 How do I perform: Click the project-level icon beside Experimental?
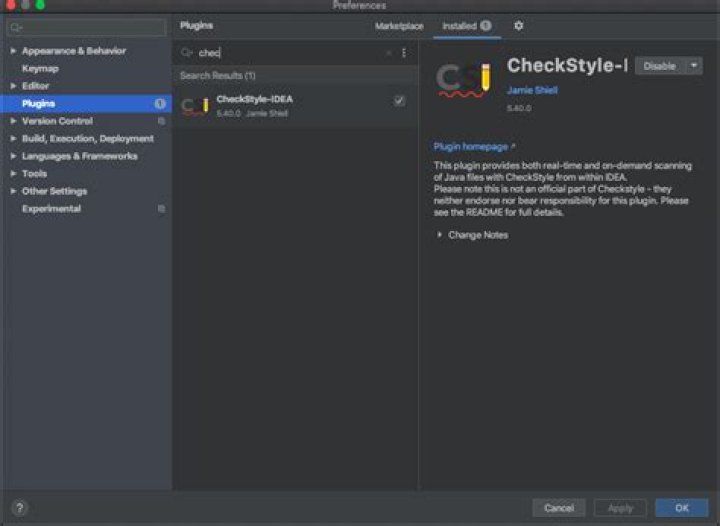point(161,209)
